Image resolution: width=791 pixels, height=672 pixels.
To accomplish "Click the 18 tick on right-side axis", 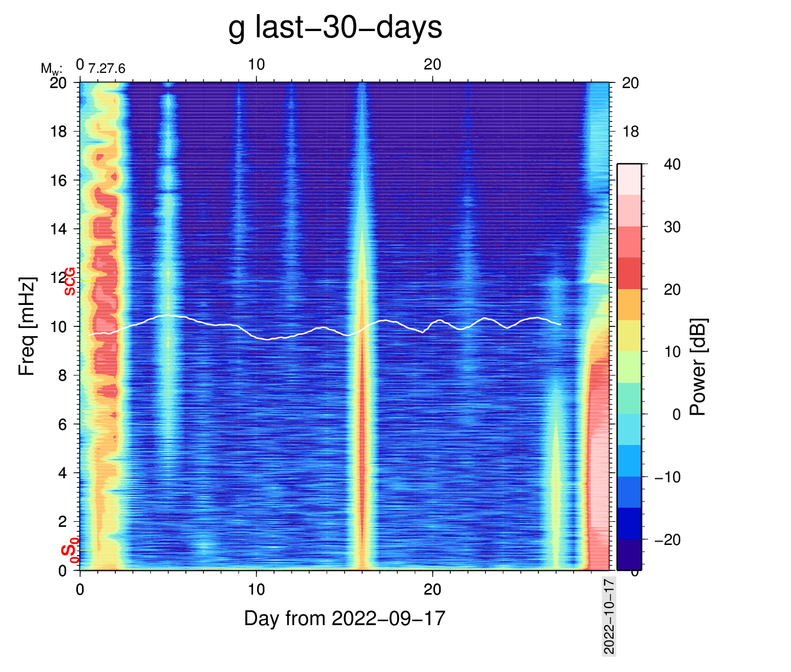I will [631, 132].
